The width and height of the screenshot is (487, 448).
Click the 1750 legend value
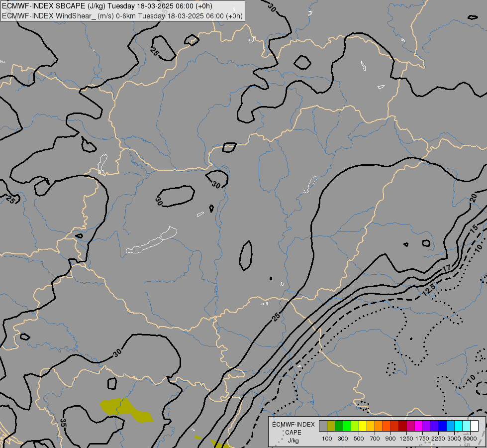[422, 439]
